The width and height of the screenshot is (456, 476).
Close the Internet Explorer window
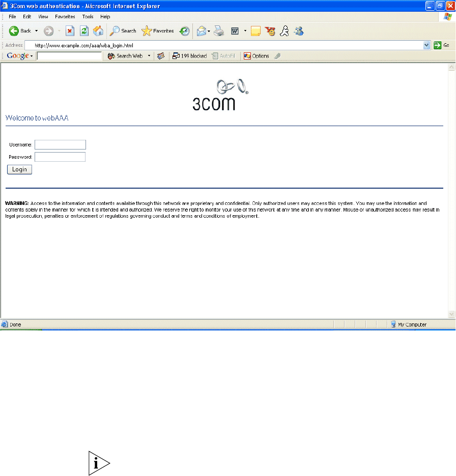[450, 6]
